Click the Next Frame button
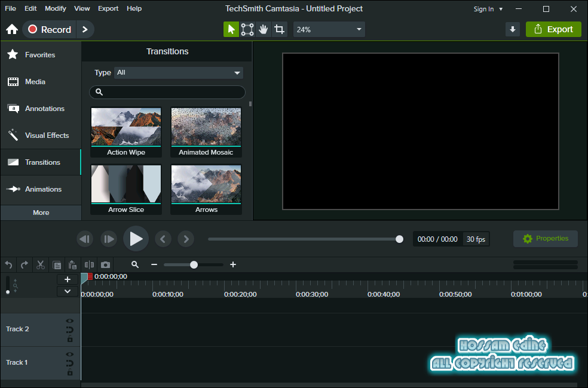Image resolution: width=588 pixels, height=388 pixels. pyautogui.click(x=109, y=239)
